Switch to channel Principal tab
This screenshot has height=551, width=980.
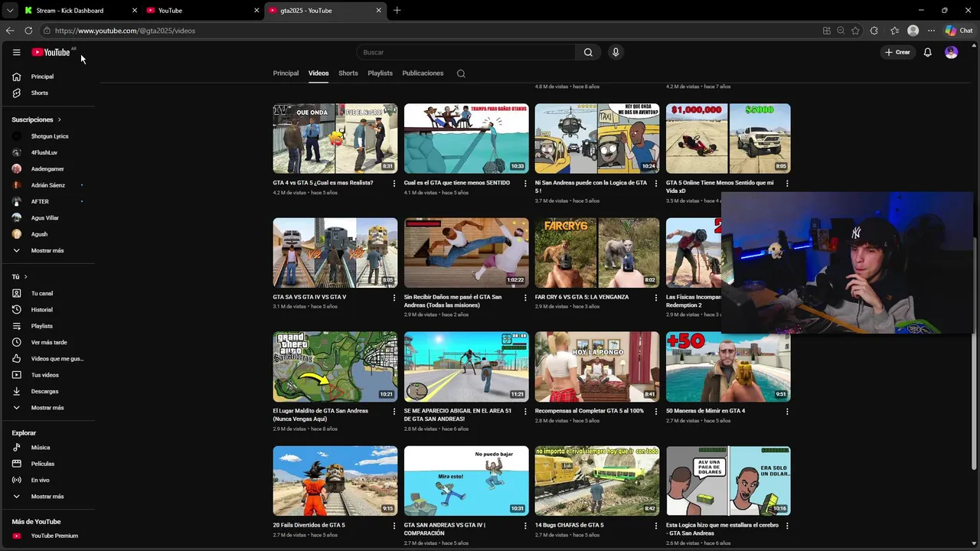pyautogui.click(x=286, y=73)
